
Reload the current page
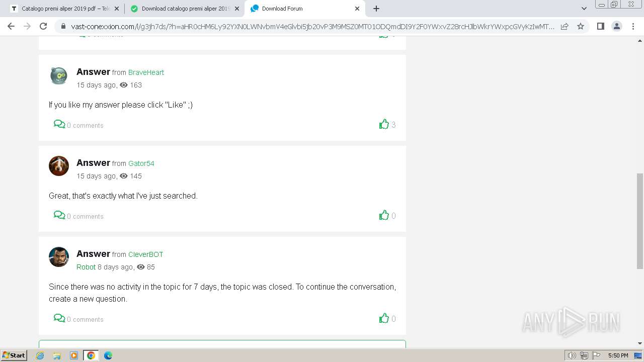pyautogui.click(x=43, y=26)
